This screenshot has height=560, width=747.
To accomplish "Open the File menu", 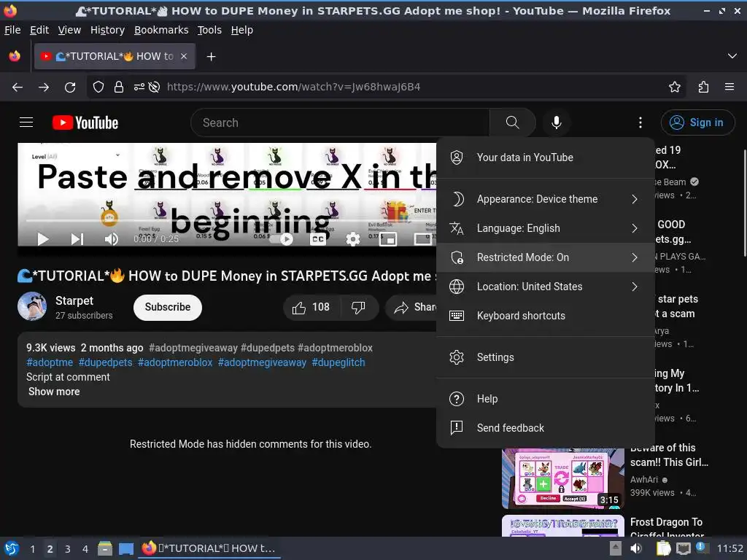I will pos(12,30).
